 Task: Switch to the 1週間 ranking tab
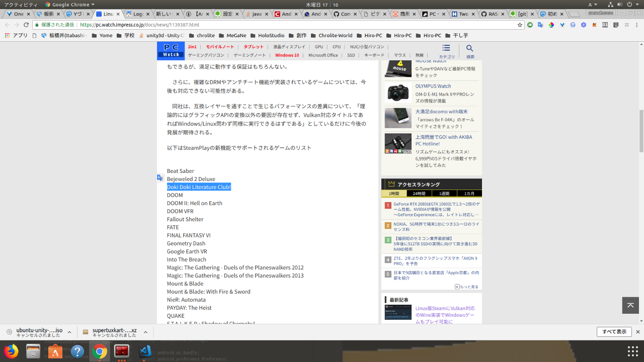pos(444,194)
